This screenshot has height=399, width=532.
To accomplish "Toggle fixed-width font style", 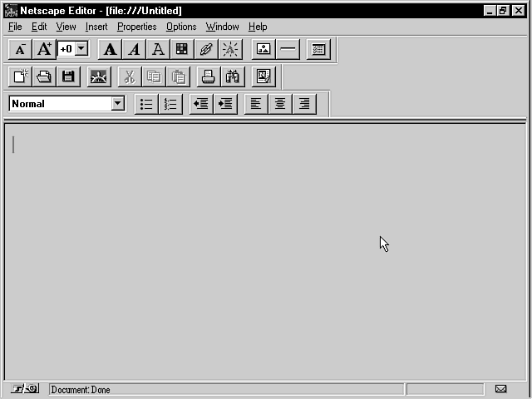I will 158,50.
